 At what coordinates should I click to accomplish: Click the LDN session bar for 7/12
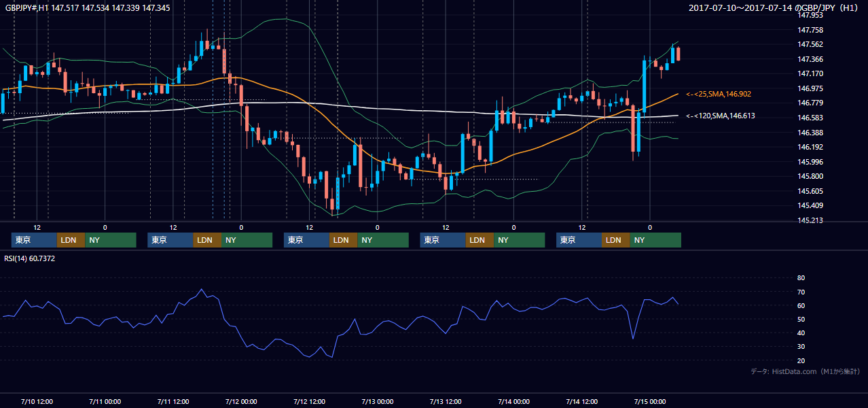(x=343, y=240)
